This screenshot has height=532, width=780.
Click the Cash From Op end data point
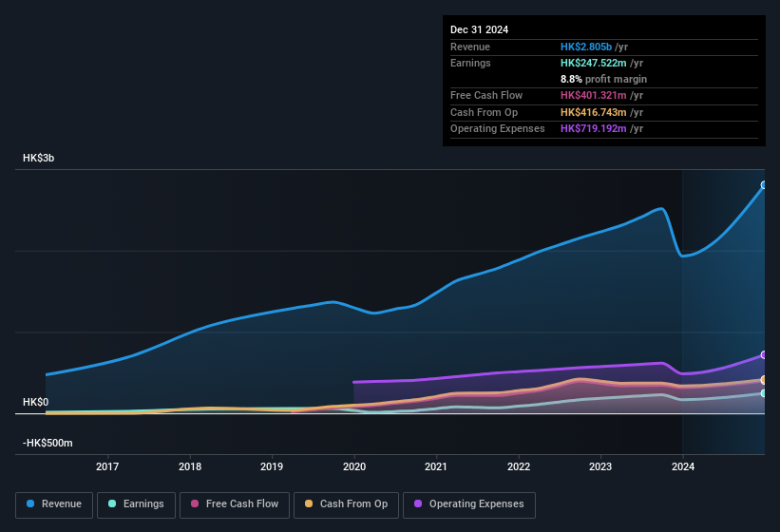(764, 380)
